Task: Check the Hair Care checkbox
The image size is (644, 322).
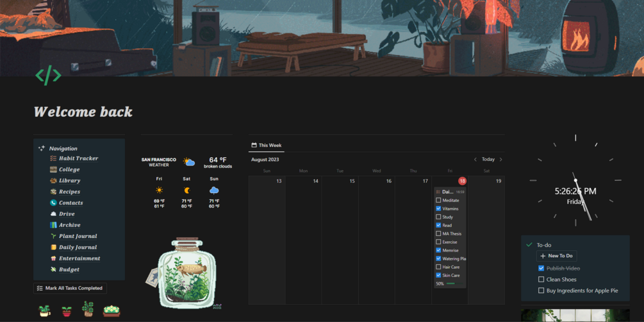Action: 438,267
